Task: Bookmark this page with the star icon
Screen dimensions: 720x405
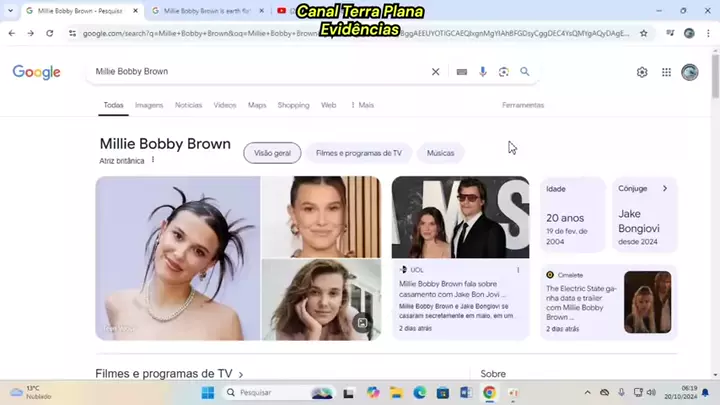Action: (x=643, y=33)
